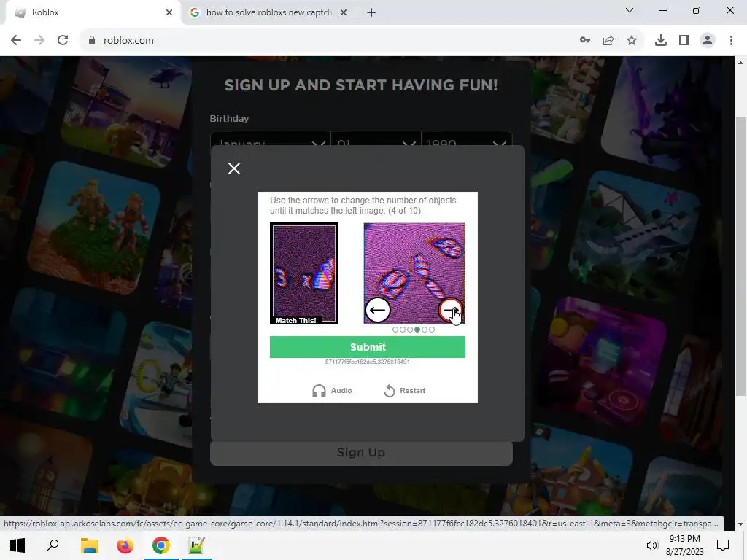This screenshot has height=560, width=747.
Task: Select the third captcha position dot
Action: pyautogui.click(x=410, y=330)
